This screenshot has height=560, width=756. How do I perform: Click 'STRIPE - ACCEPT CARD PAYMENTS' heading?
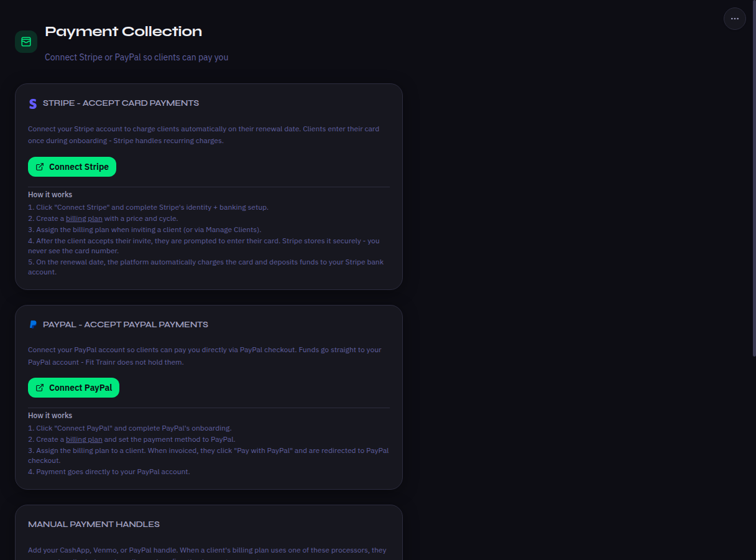[x=121, y=103]
